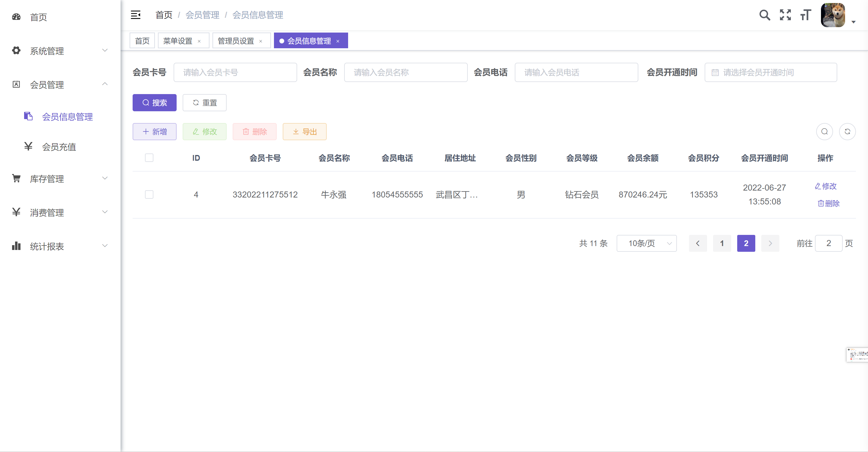Screen dimensions: 868x452
Task: Click the 搜索 search button
Action: tap(154, 103)
